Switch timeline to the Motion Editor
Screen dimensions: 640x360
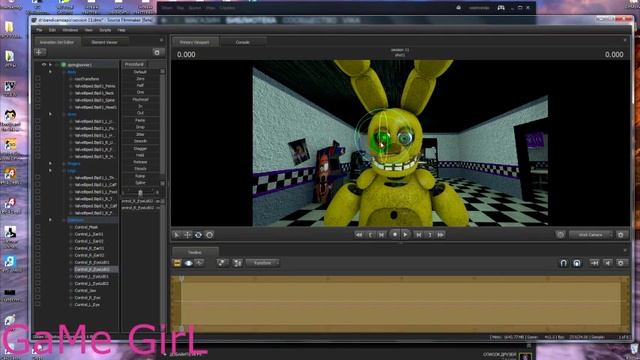point(188,263)
